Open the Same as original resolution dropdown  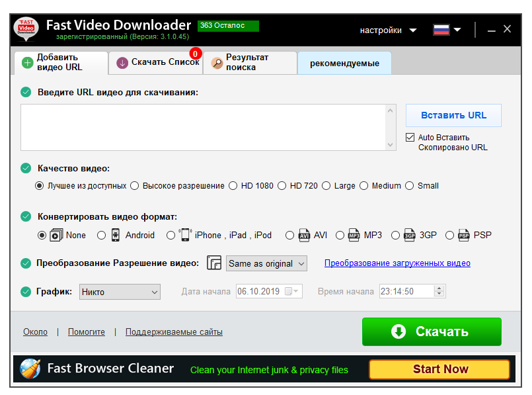[x=267, y=263]
